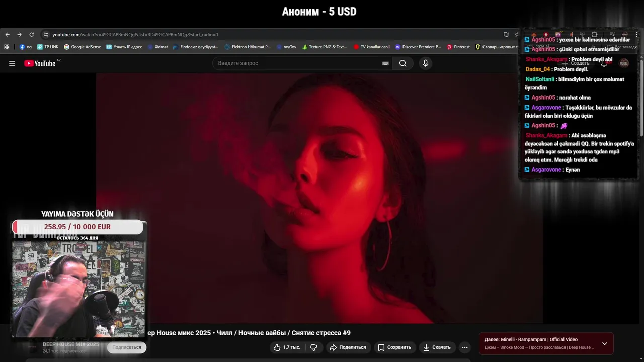Open the myGov bookmark
This screenshot has width=644, height=362.
point(286,47)
